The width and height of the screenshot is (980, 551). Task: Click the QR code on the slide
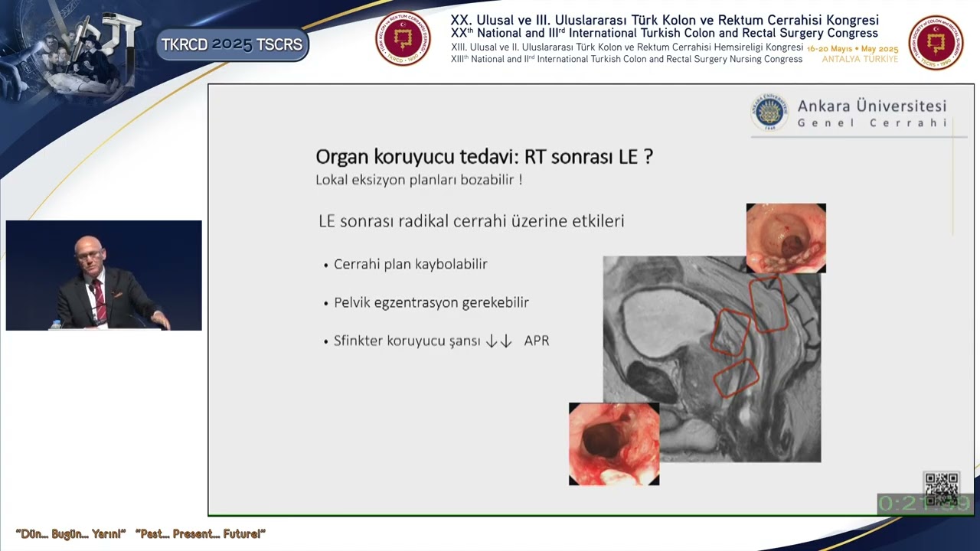(x=941, y=488)
